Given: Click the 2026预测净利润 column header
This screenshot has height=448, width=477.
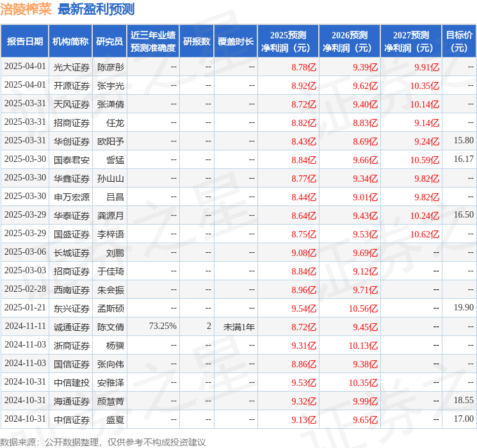Looking at the screenshot, I should (x=350, y=42).
